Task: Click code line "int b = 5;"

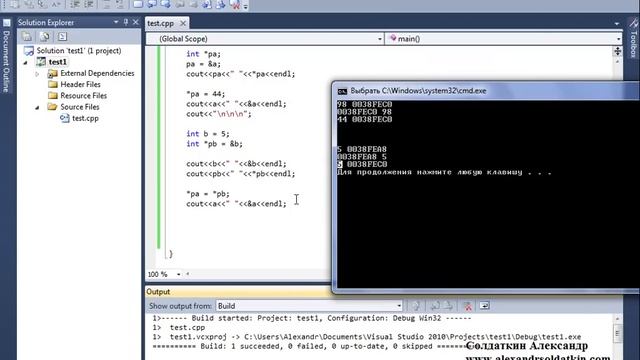Action: click(x=208, y=134)
